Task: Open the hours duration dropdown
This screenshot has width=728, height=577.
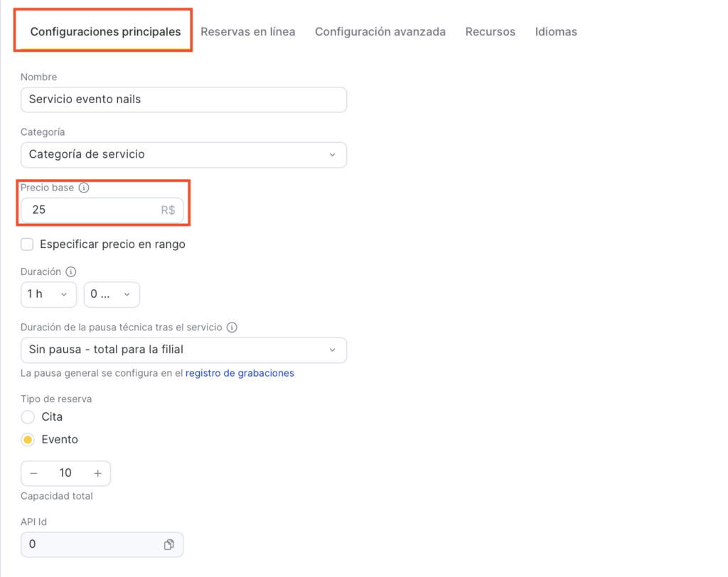Action: [48, 294]
